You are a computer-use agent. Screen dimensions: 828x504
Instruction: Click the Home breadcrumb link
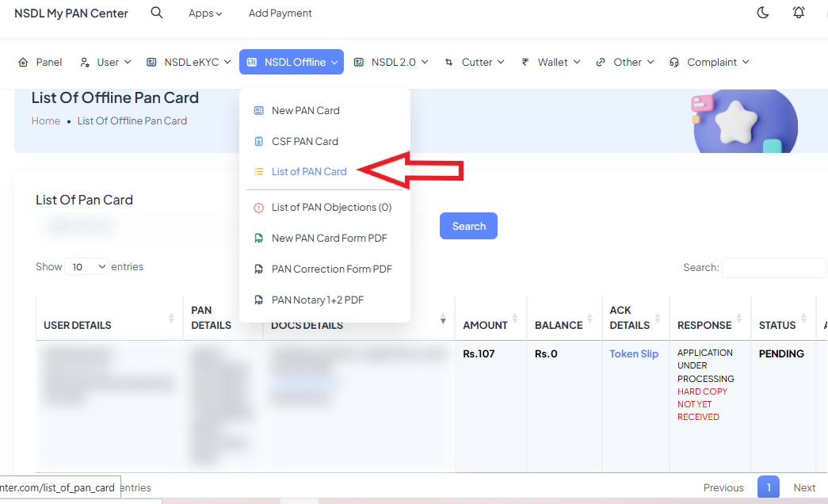(x=45, y=121)
